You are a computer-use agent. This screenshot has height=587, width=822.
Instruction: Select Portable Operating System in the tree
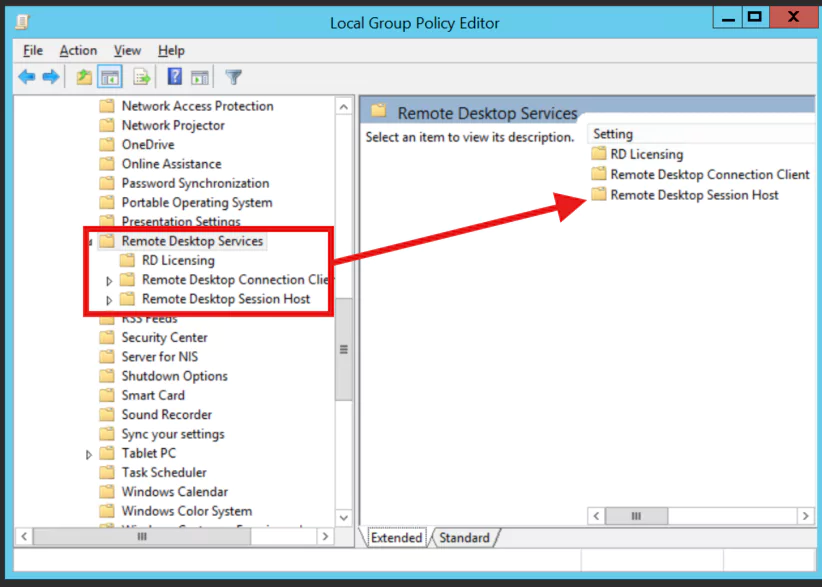[197, 203]
